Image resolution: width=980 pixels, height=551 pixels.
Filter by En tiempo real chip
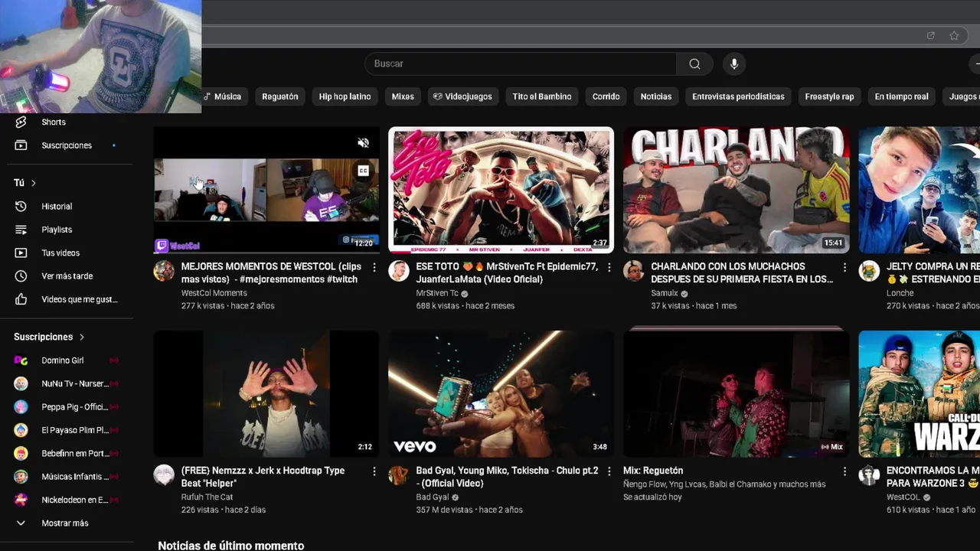tap(901, 96)
